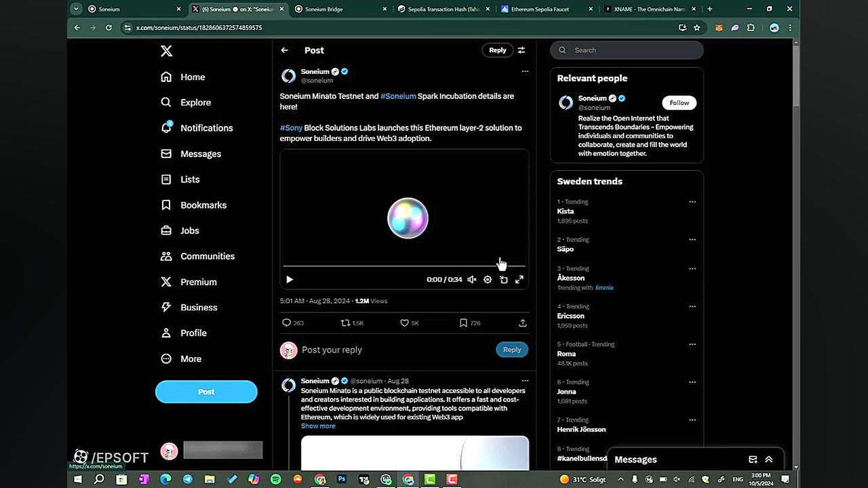Bookmark this page with star icon

(x=696, y=28)
